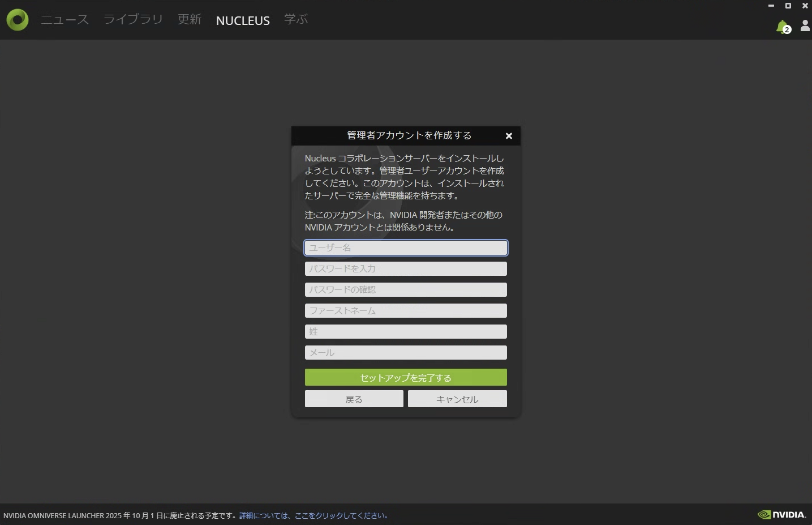The width and height of the screenshot is (812, 525).
Task: Click the Omniverse logo icon
Action: coord(18,20)
